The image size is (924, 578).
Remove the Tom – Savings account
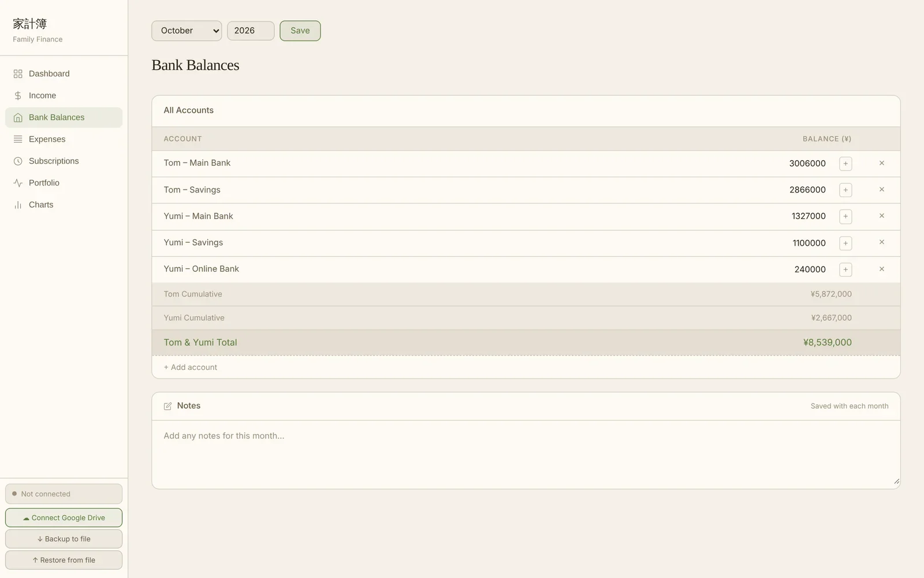882,190
